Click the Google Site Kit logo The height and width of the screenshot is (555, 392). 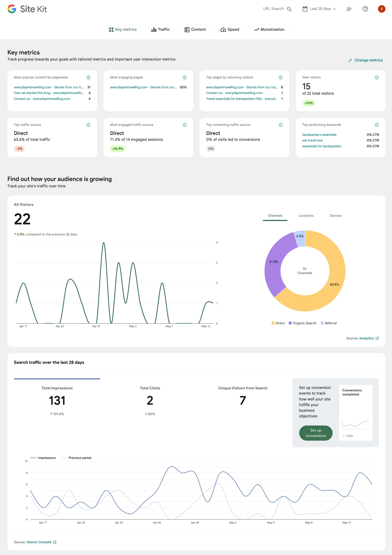27,9
